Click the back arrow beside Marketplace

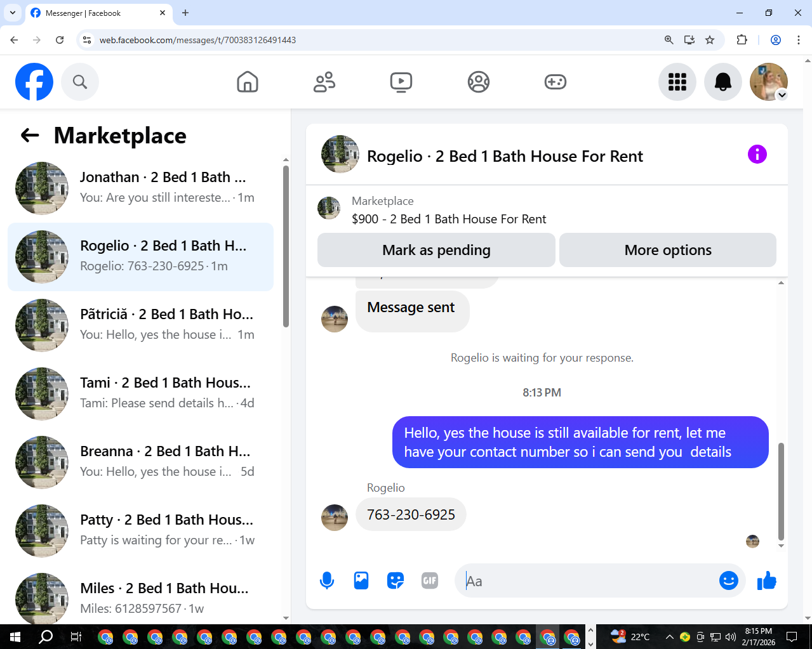[x=30, y=135]
